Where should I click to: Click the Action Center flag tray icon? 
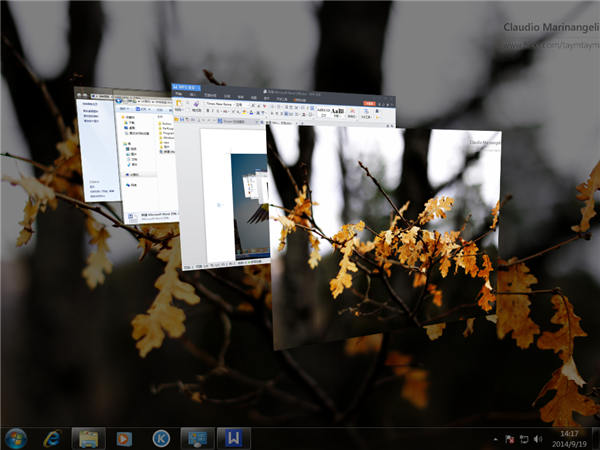click(x=510, y=439)
